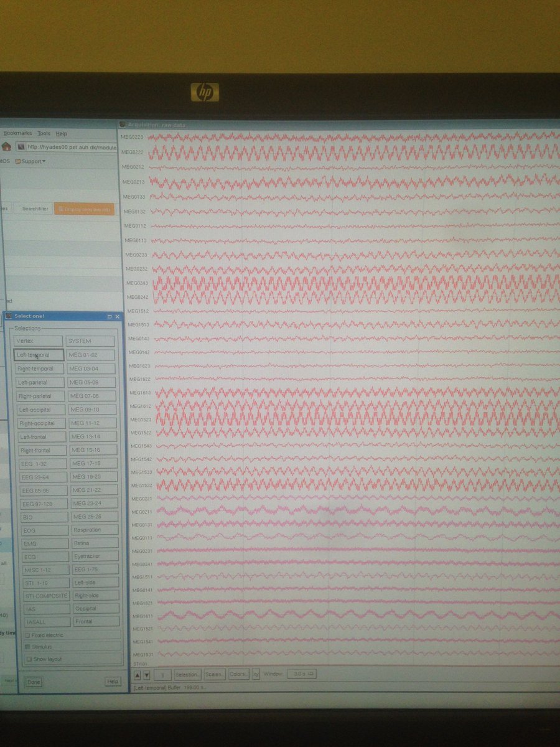Select the EEG 97-128 channels

44,504
